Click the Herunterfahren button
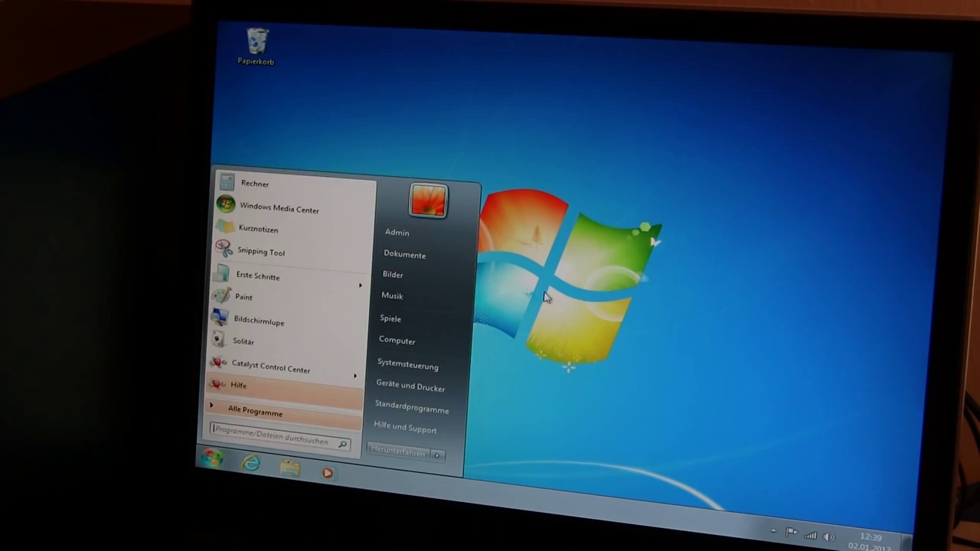 397,452
